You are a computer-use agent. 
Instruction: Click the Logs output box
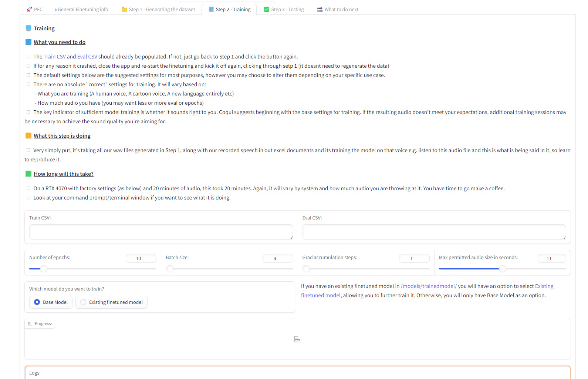coord(298,373)
